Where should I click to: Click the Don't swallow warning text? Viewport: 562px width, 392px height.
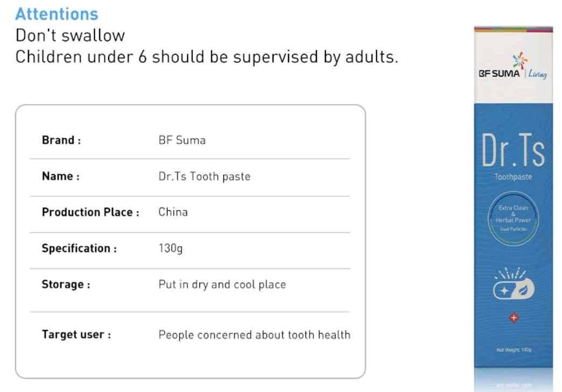click(x=70, y=35)
